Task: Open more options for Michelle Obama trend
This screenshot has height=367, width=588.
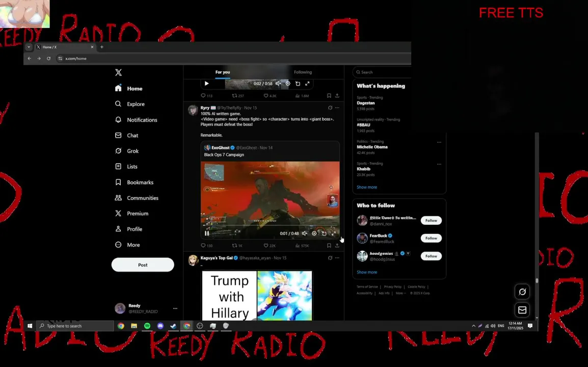Action: point(439,142)
